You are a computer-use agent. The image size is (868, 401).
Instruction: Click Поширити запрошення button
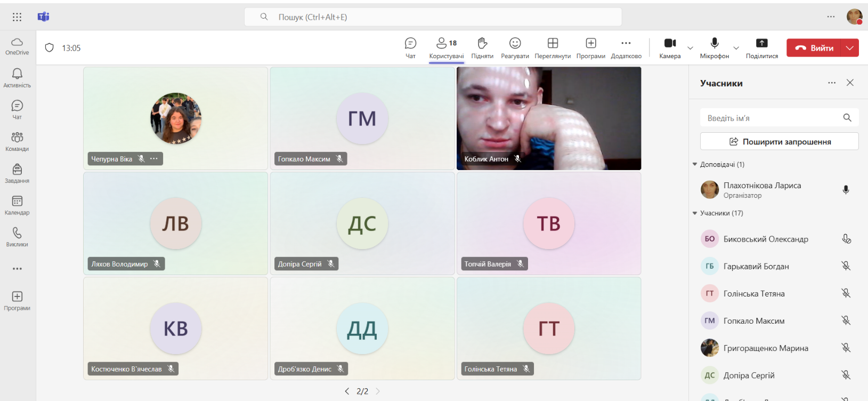[x=779, y=141]
